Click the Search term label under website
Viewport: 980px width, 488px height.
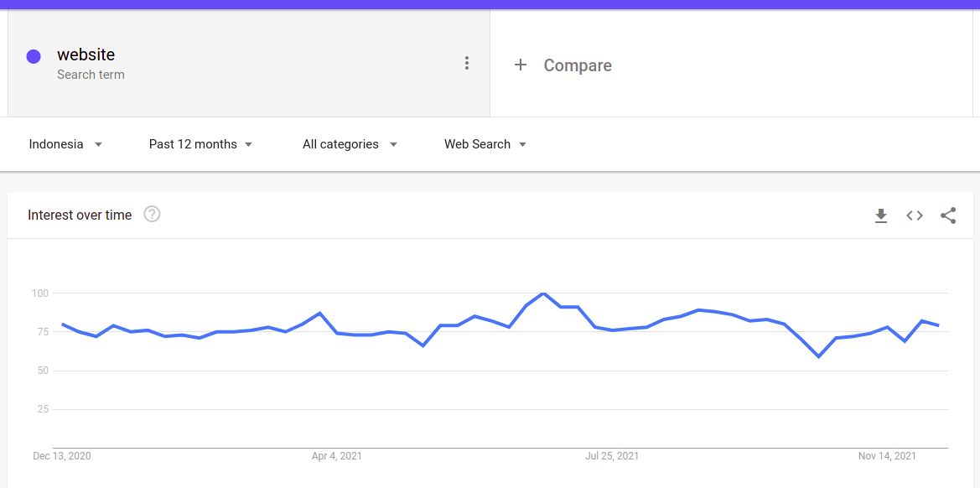91,75
